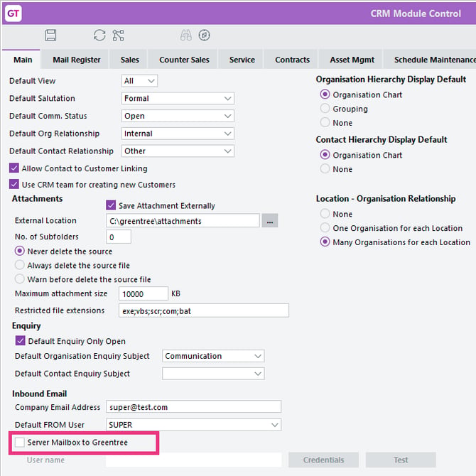This screenshot has height=476, width=476.
Task: Choose Many Organisations for each Location
Action: tap(325, 242)
